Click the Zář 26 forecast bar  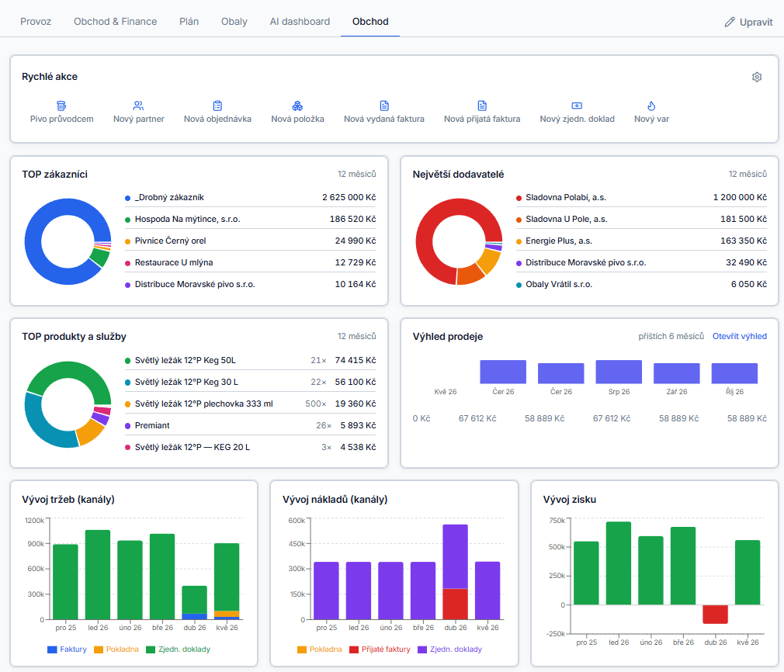click(x=677, y=373)
